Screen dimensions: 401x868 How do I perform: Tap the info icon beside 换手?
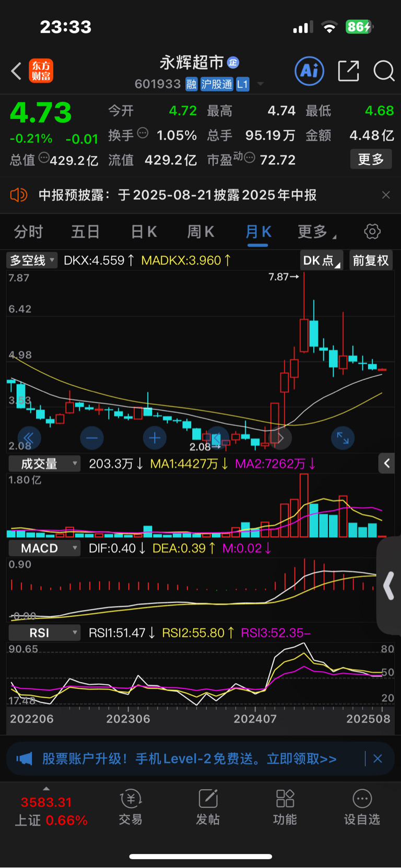point(143,133)
